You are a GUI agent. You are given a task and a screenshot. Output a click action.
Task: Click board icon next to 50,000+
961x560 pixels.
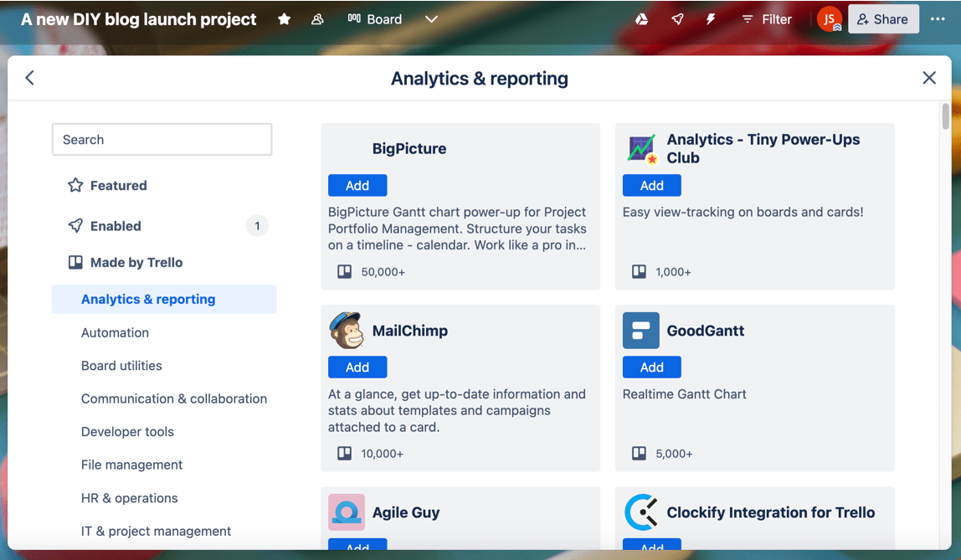tap(344, 271)
